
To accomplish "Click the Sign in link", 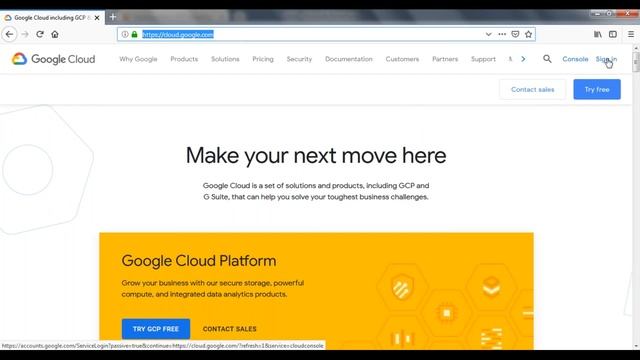I will (606, 59).
